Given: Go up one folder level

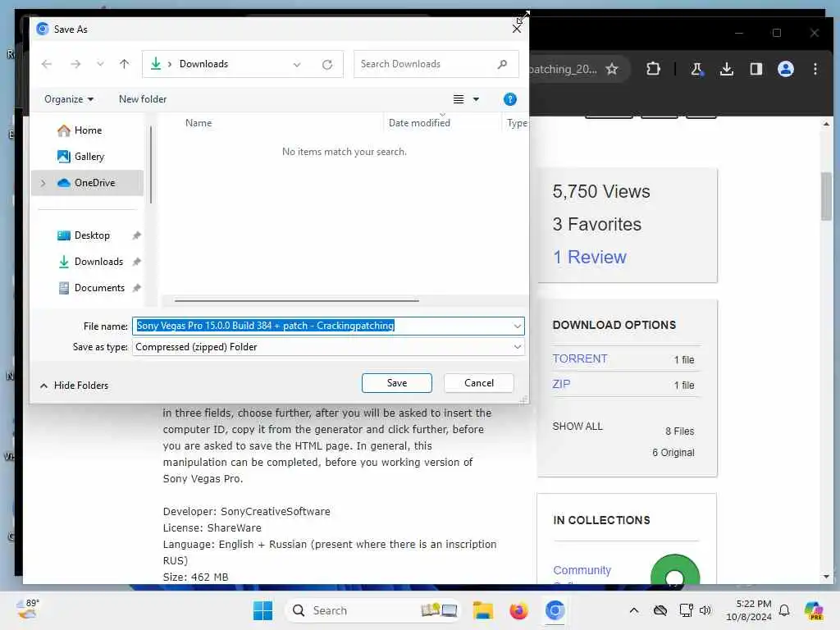Looking at the screenshot, I should [125, 64].
